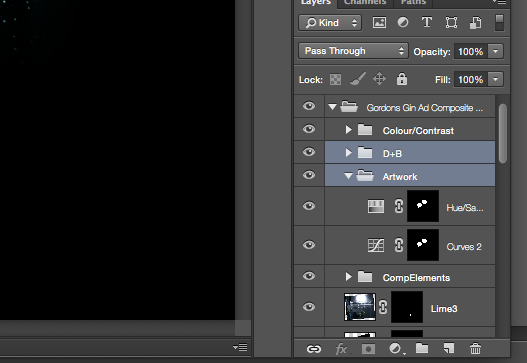Toggle mask link on Curves 2 layer
The height and width of the screenshot is (363, 527).
coord(399,245)
